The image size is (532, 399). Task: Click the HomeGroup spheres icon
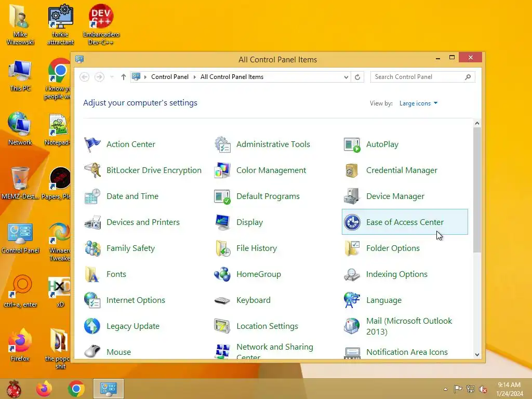point(222,274)
